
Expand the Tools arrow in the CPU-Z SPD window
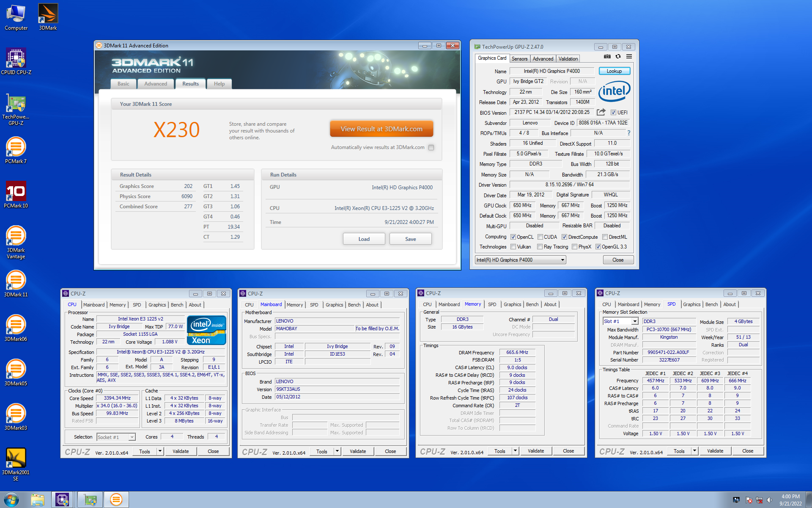coord(695,451)
